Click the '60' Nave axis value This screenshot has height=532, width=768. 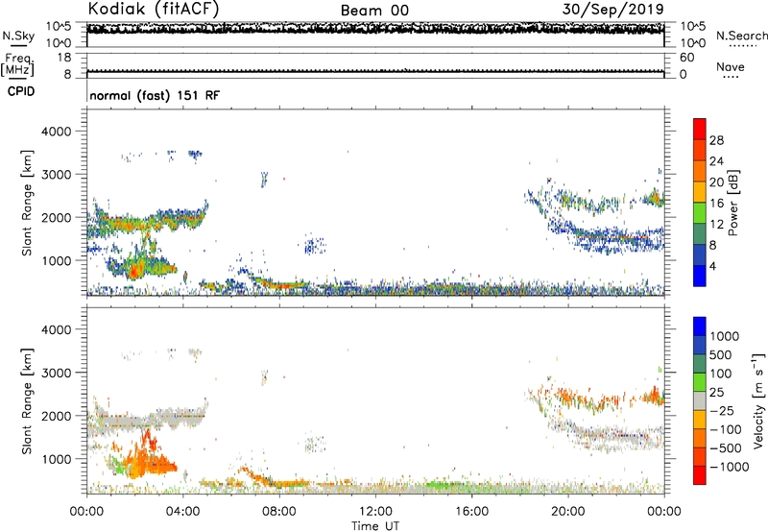pos(686,58)
